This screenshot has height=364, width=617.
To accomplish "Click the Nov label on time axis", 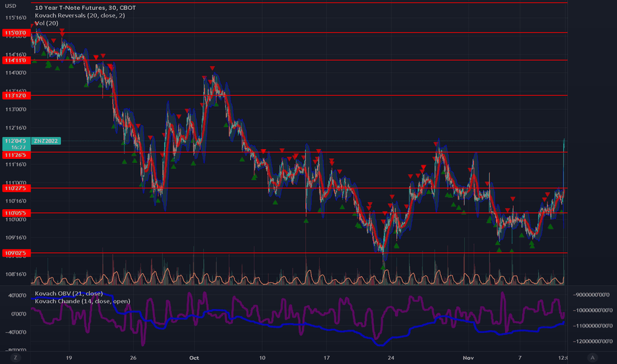I will [x=468, y=357].
